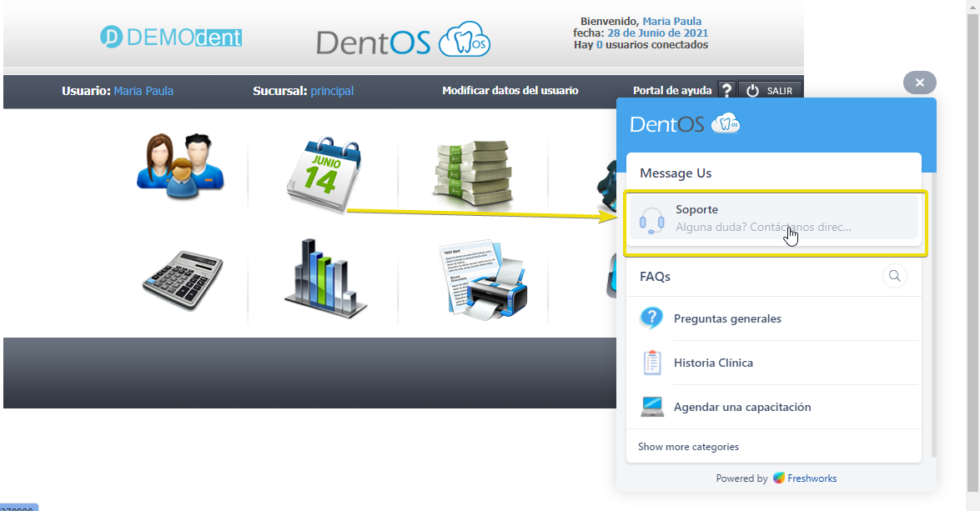Open the calculator module icon
Viewport: 980px width, 511px height.
tap(182, 280)
